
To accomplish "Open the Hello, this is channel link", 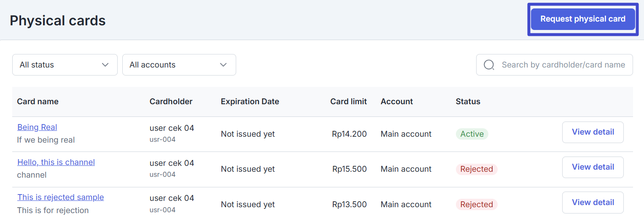I will 56,162.
